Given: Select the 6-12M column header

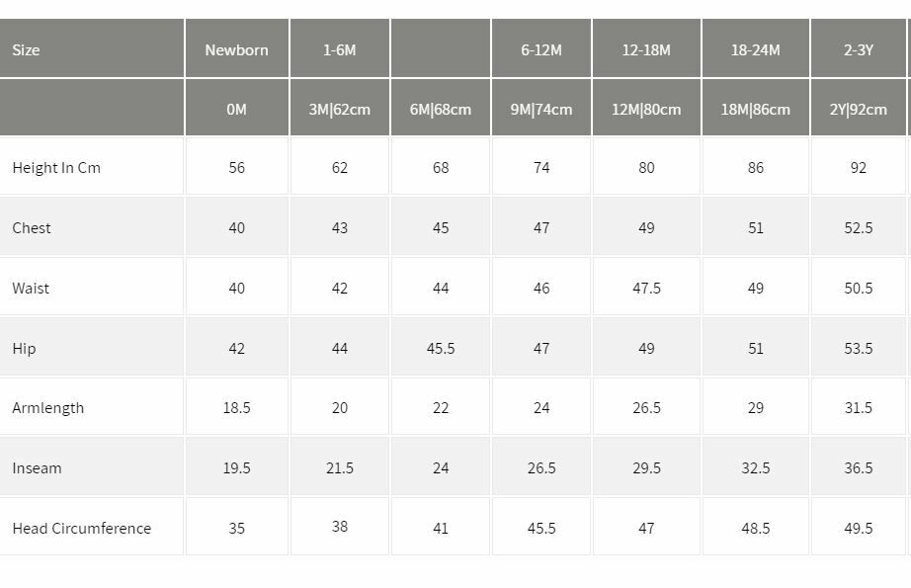Looking at the screenshot, I should [541, 49].
